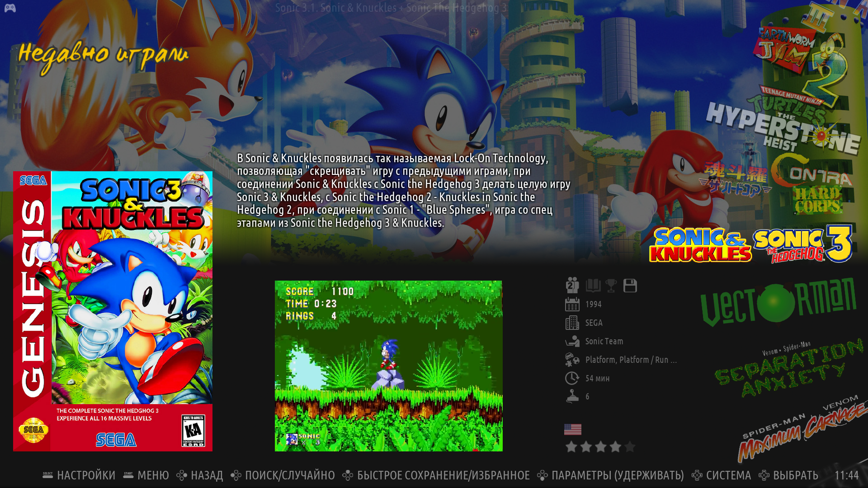Click the two-players icon

click(x=572, y=285)
